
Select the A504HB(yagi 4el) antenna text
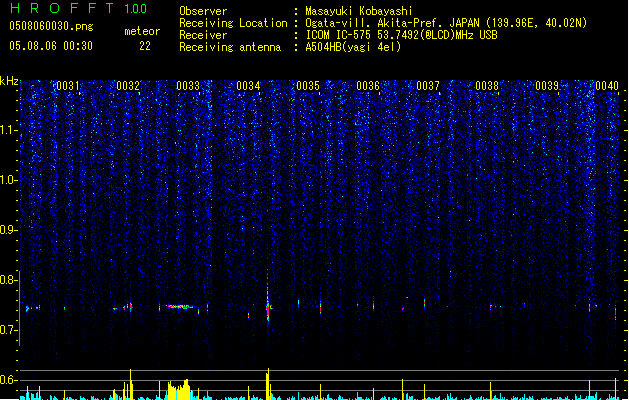[353, 47]
